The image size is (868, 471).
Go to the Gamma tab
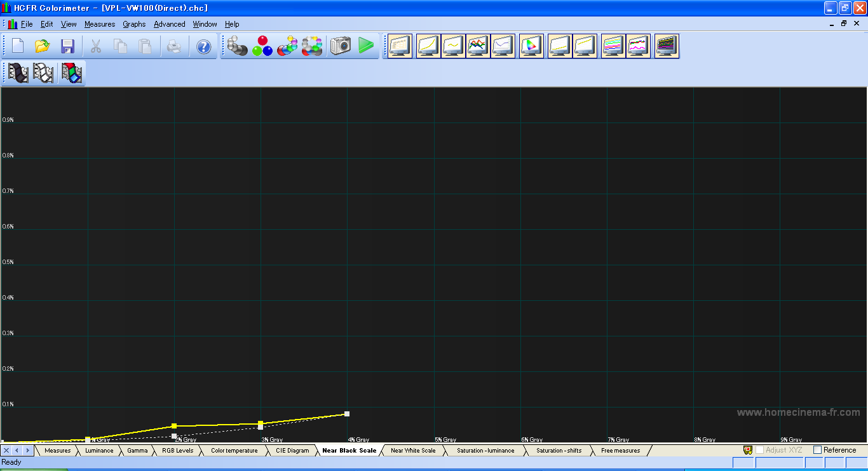click(x=137, y=451)
